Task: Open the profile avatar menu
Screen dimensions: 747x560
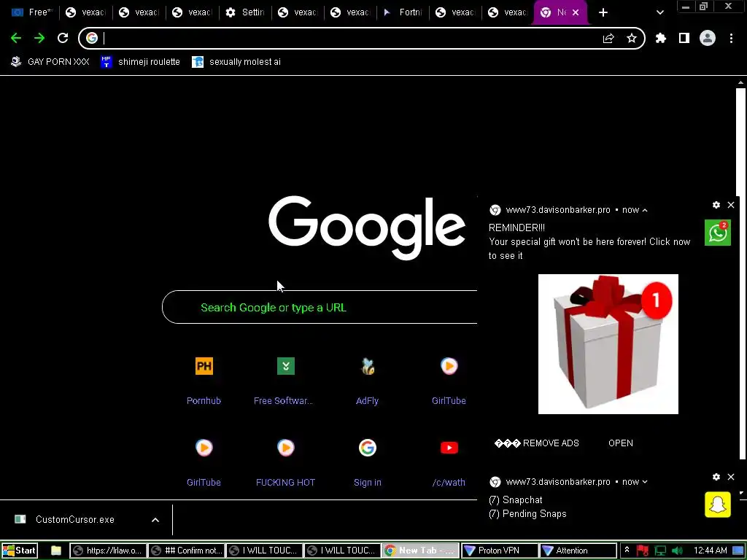Action: (708, 38)
